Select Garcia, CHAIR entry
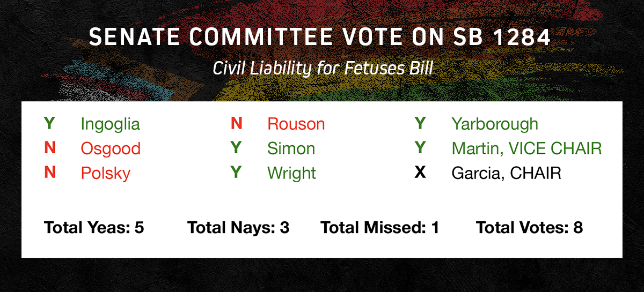 point(506,173)
